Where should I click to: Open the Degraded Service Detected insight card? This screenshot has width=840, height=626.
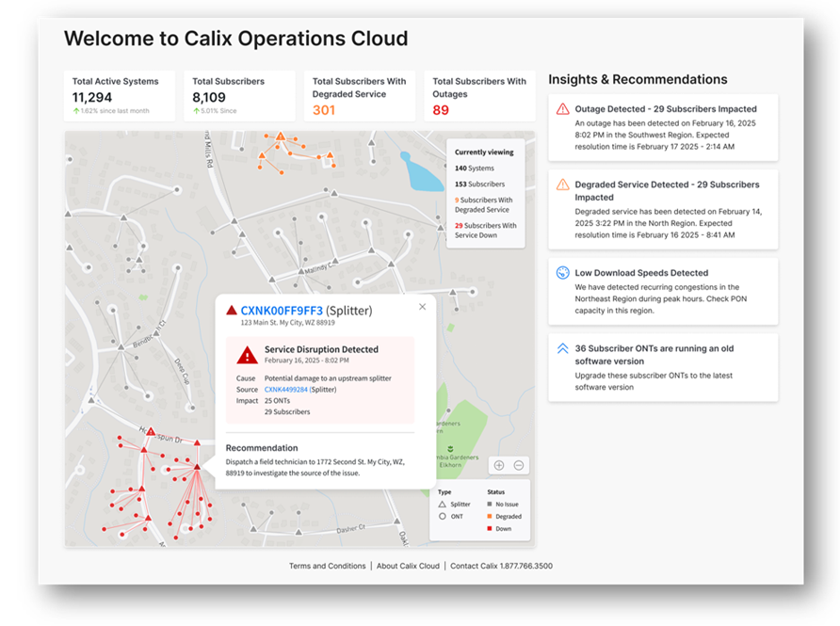pyautogui.click(x=663, y=209)
